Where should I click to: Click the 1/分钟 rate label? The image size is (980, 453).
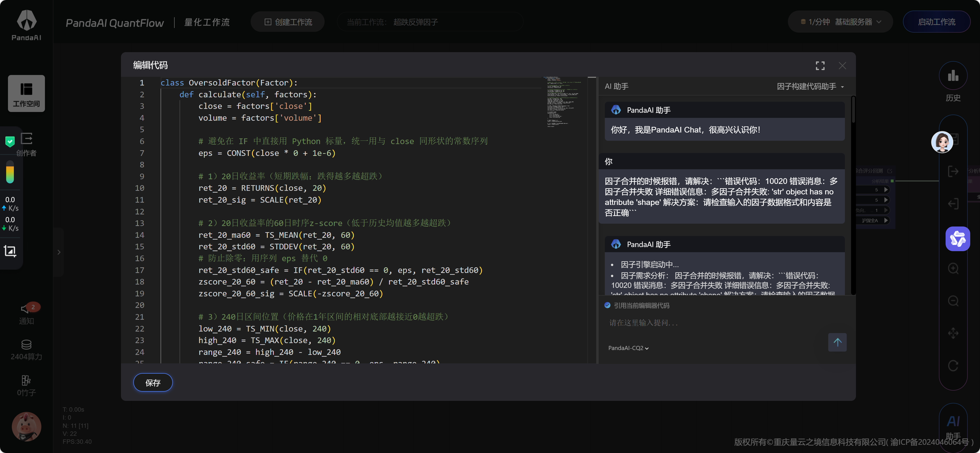pyautogui.click(x=819, y=22)
